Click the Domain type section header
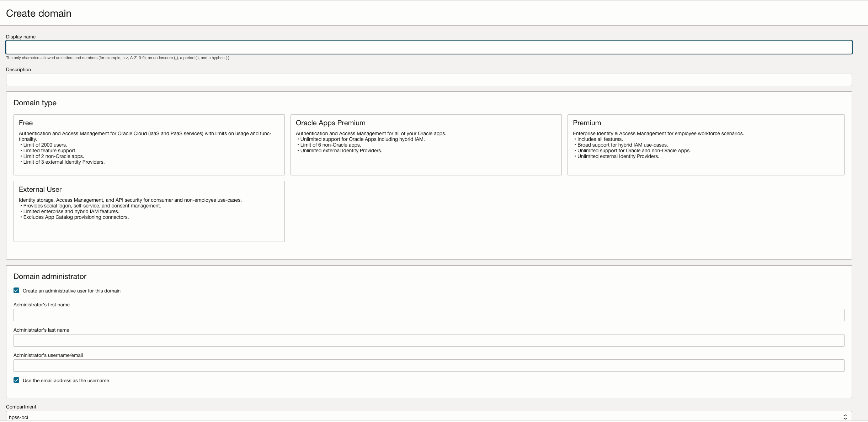The width and height of the screenshot is (868, 422). click(34, 103)
